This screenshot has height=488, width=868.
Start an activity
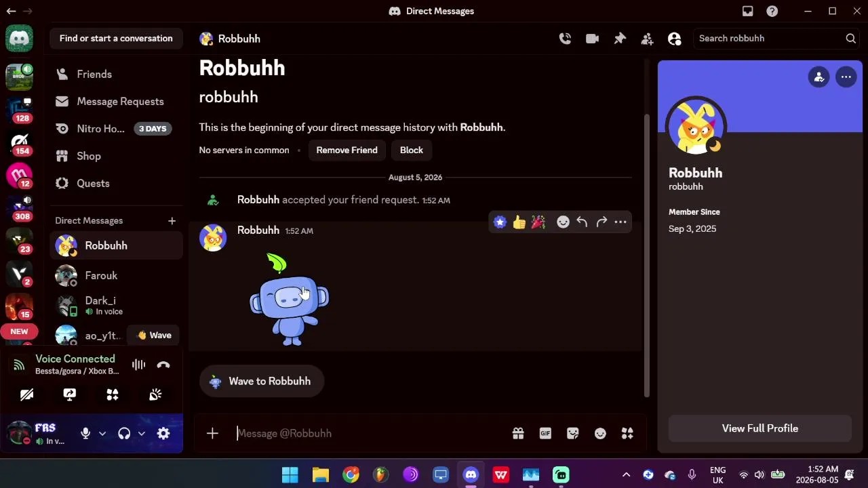coord(113,394)
